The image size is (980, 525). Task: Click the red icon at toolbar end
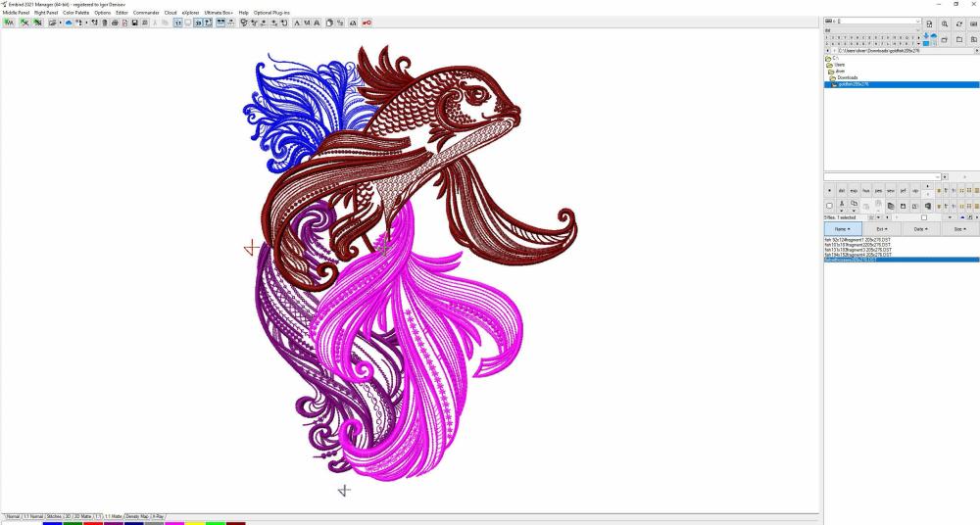point(367,23)
